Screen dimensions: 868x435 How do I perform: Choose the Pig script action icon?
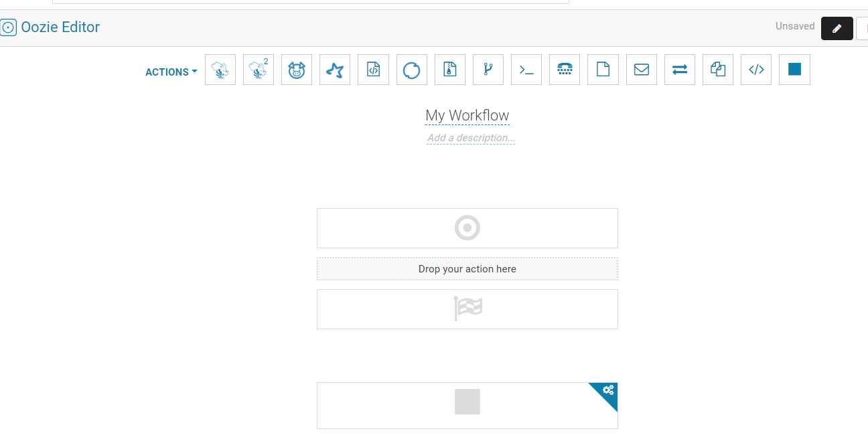point(297,70)
